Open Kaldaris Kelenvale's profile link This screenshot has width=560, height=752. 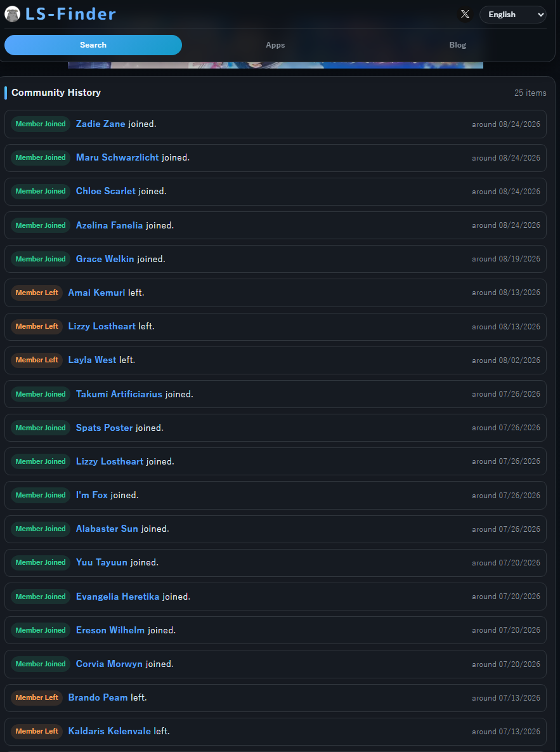click(109, 731)
